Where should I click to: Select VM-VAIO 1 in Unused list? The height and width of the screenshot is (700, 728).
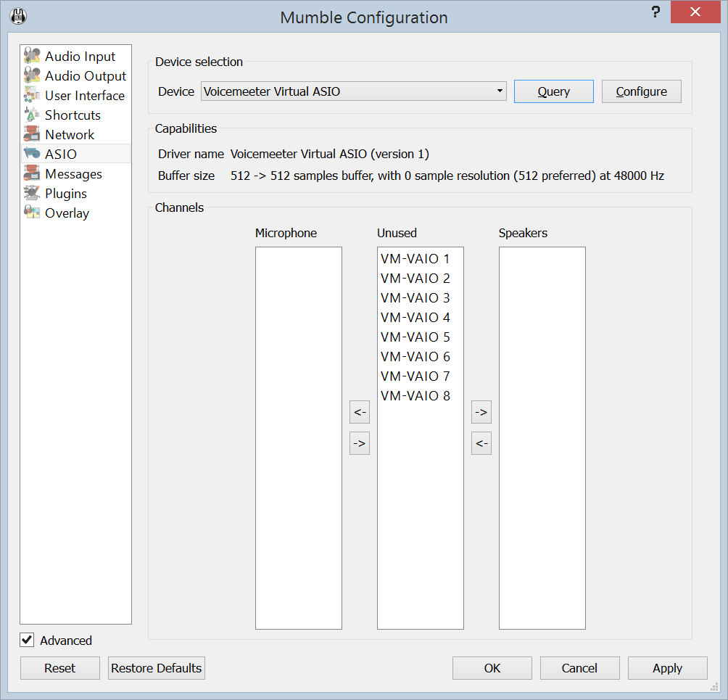coord(420,258)
